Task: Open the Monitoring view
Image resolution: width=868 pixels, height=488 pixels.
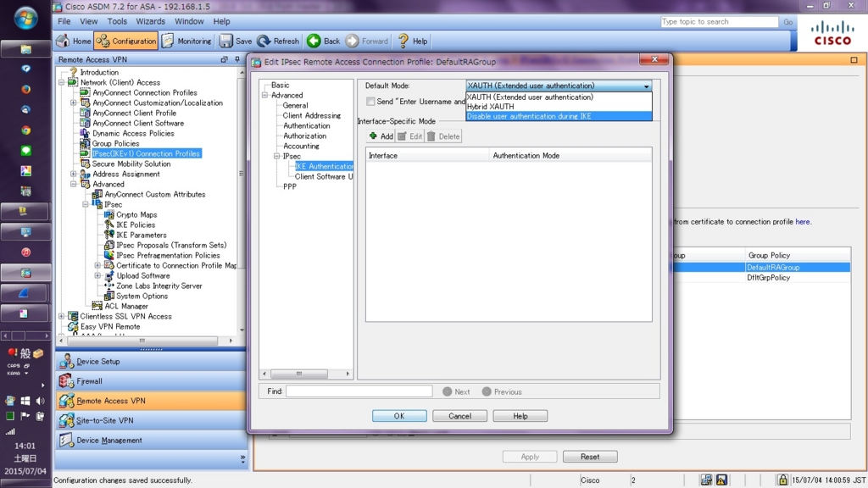Action: (187, 41)
